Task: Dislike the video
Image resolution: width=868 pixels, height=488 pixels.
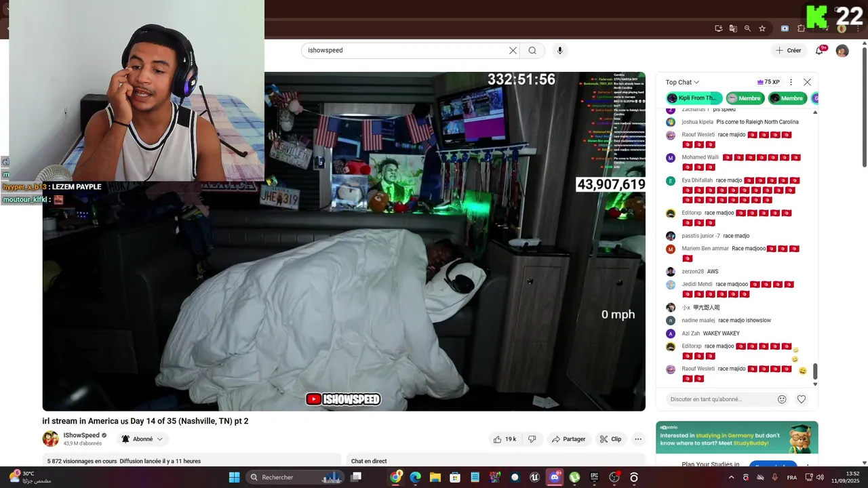Action: tap(532, 439)
